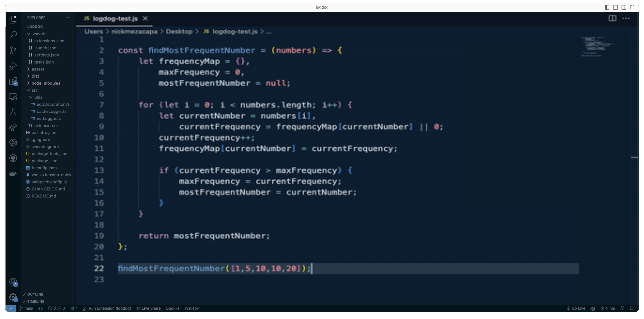This screenshot has width=644, height=319.
Task: Click synchronize changes icon in status bar
Action: 40,308
